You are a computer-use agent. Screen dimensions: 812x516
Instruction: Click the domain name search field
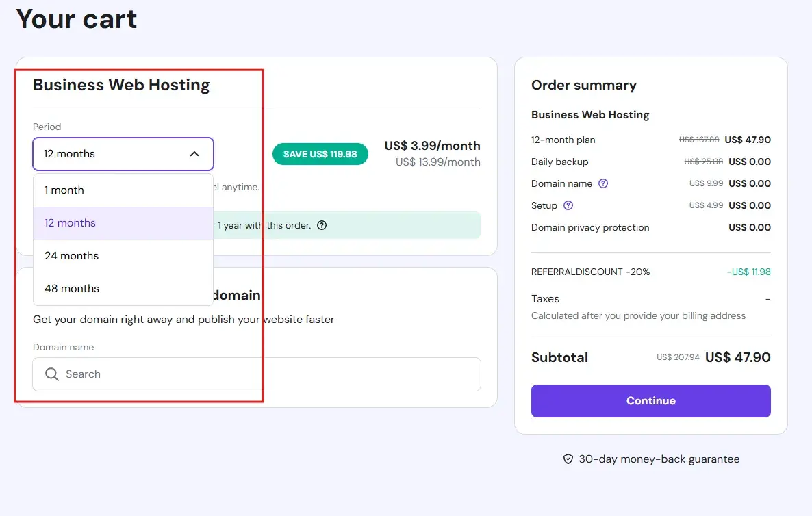pyautogui.click(x=205, y=374)
